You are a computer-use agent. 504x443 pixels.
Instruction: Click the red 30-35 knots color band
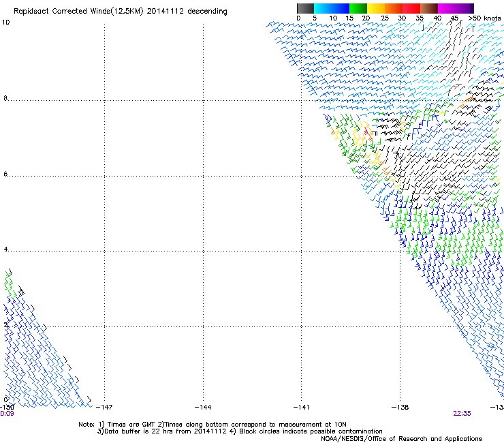click(411, 8)
